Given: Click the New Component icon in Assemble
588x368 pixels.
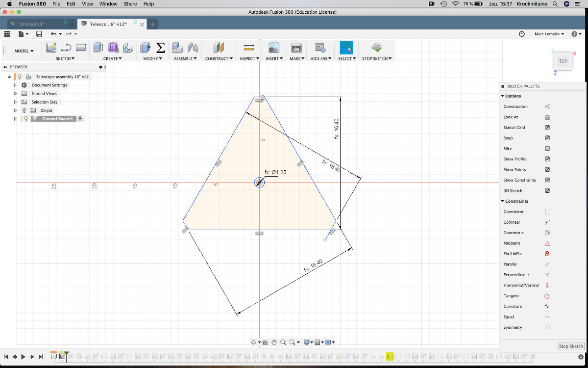Looking at the screenshot, I should [177, 48].
